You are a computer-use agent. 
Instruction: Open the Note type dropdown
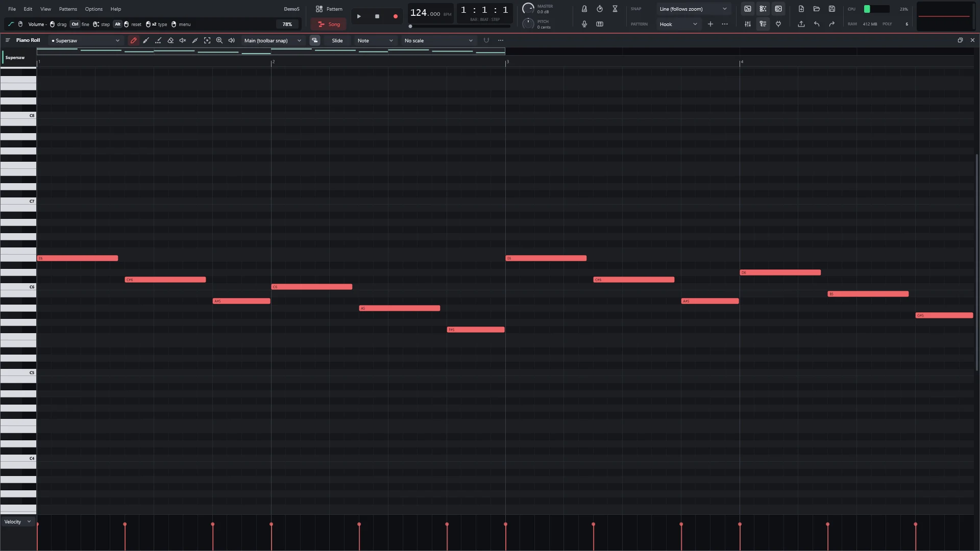tap(375, 40)
